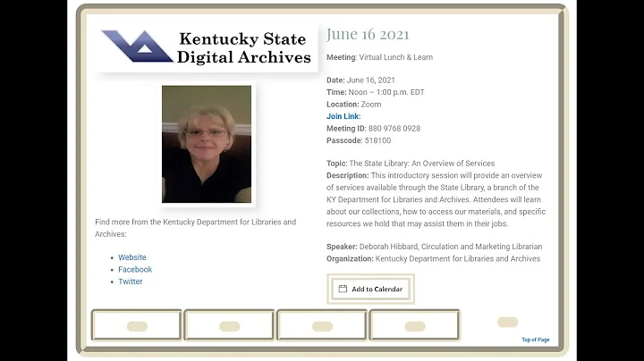Open the fourth blank drawer button in bottom row
644x361 pixels.
pyautogui.click(x=415, y=325)
